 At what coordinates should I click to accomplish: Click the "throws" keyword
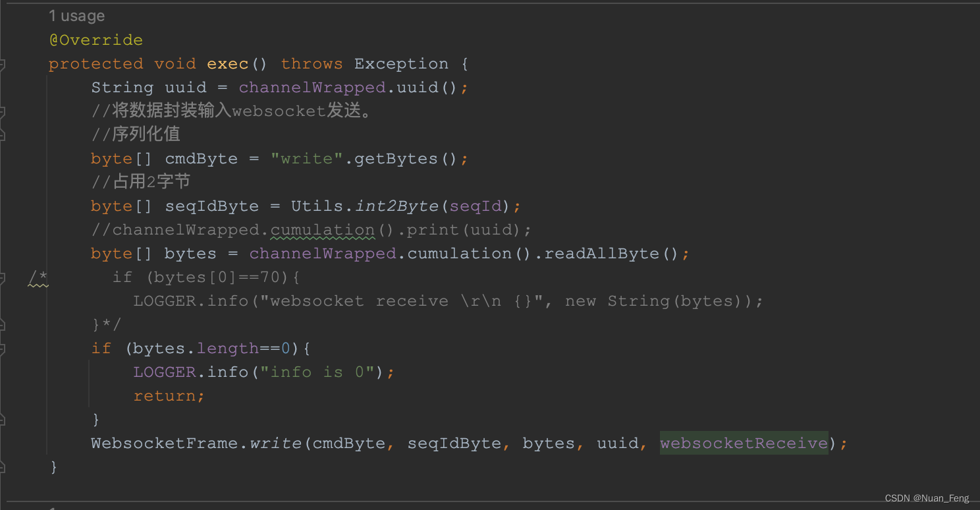click(x=312, y=64)
